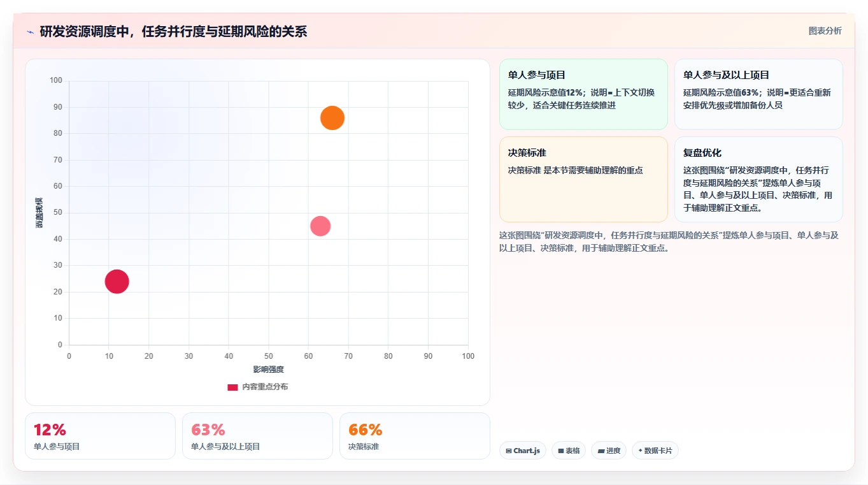Click the 63% value text

pyautogui.click(x=208, y=430)
